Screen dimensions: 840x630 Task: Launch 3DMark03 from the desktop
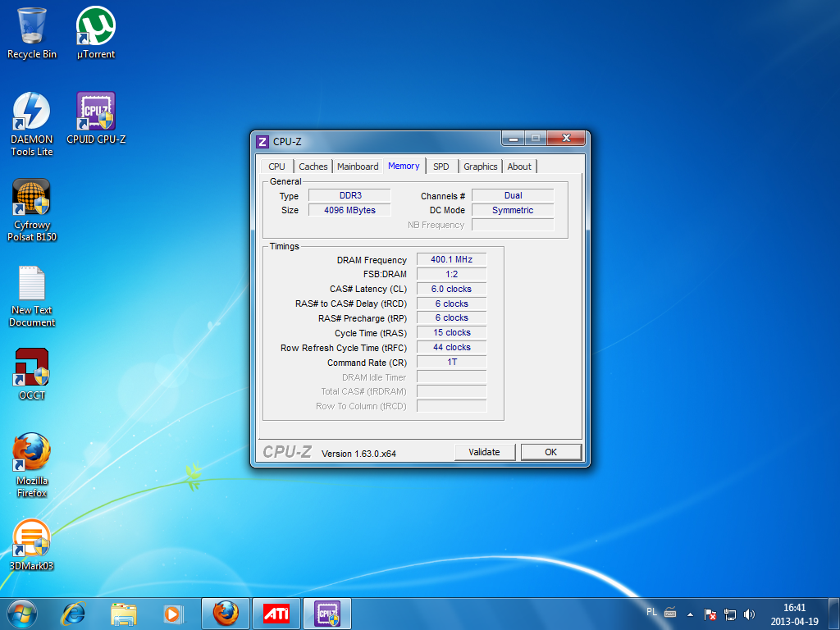coord(32,539)
